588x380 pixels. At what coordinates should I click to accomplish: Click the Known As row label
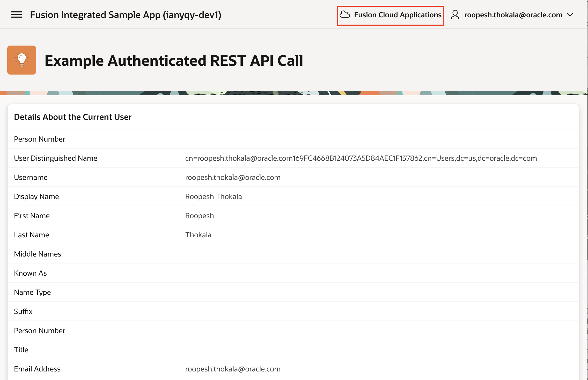(30, 273)
